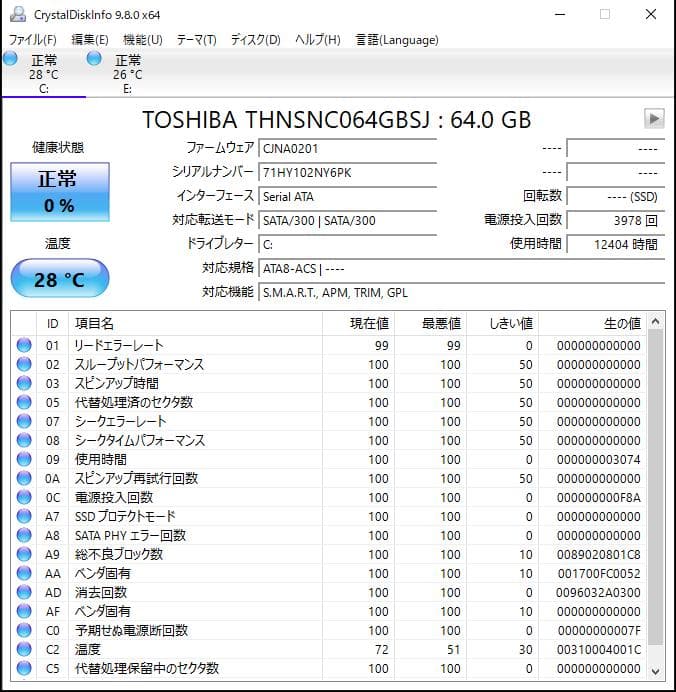Viewport: 676px width, 692px height.
Task: Click the 最悪値 column header
Action: (x=431, y=323)
